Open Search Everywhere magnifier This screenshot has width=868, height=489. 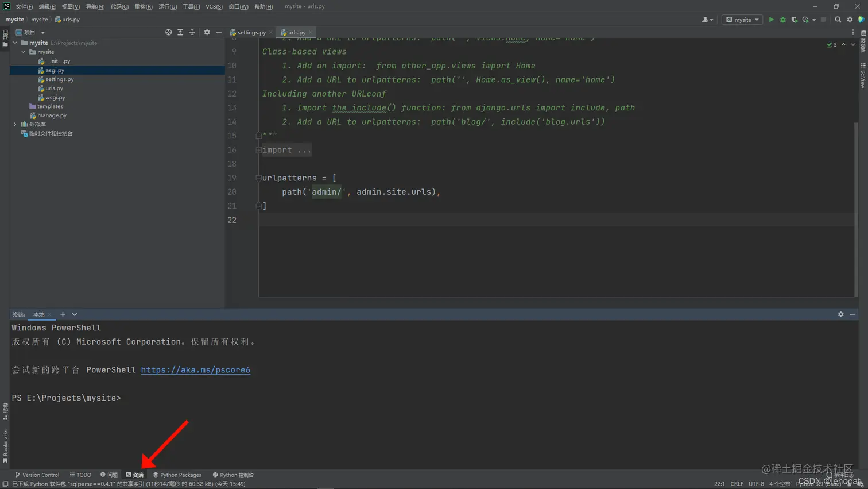[x=838, y=20]
